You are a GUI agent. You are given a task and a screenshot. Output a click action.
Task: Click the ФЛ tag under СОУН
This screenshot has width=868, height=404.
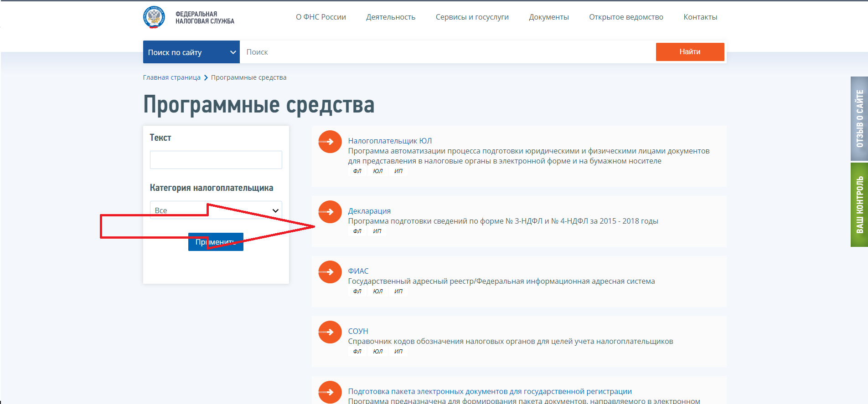tap(357, 352)
